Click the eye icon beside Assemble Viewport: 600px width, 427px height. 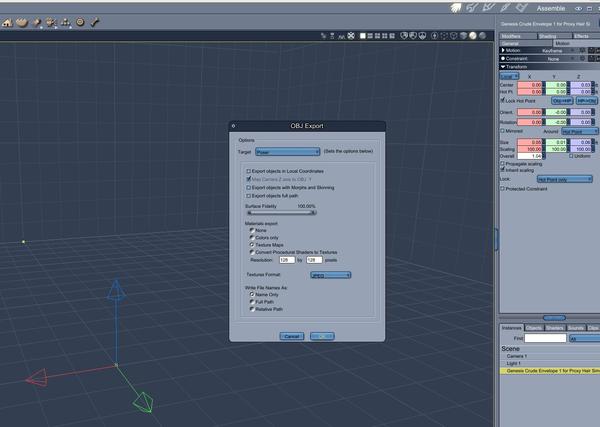pyautogui.click(x=579, y=8)
